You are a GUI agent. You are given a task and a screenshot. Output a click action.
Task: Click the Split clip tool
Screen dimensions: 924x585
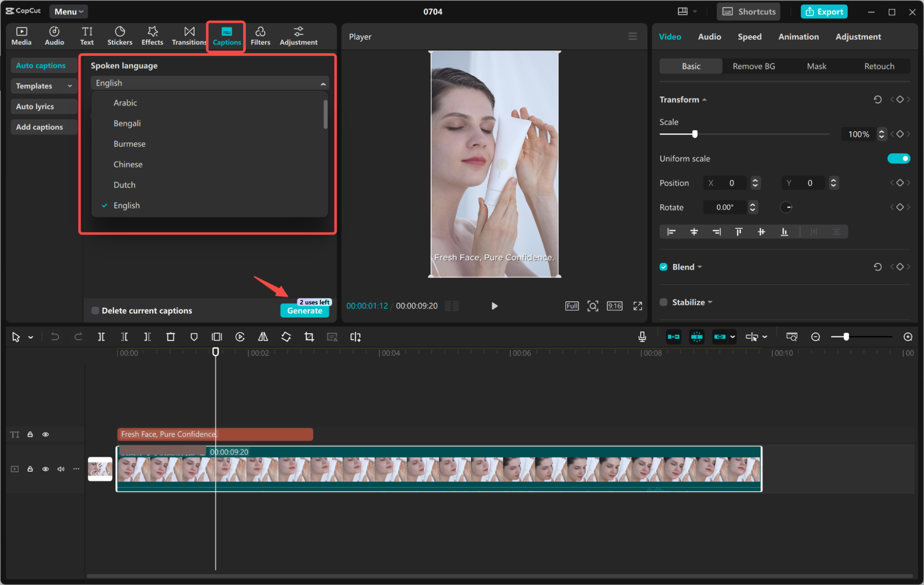[101, 337]
